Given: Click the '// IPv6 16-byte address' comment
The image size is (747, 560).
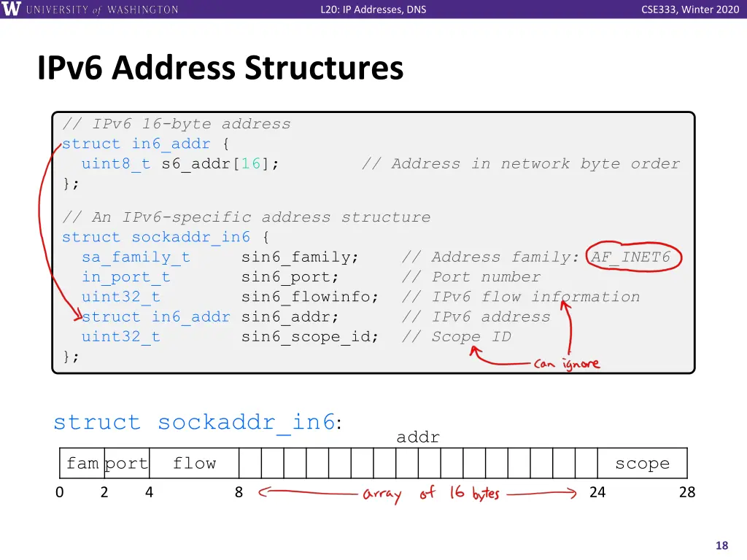Looking at the screenshot, I should tap(177, 124).
